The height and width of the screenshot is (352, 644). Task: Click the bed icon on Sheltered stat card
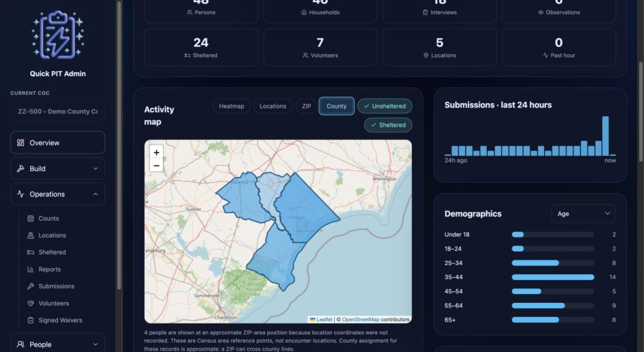pyautogui.click(x=187, y=55)
